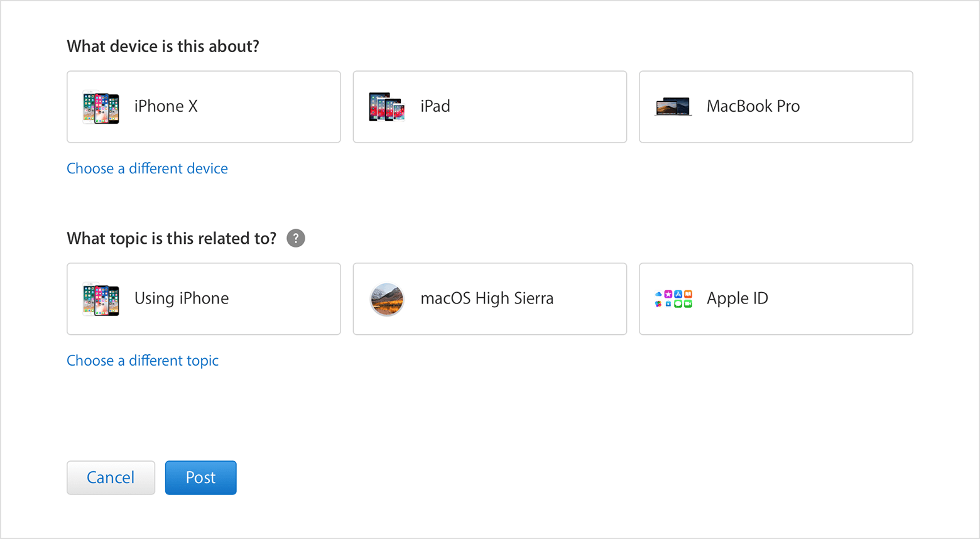Click the "What topic is this related to?" heading
The height and width of the screenshot is (539, 980).
(171, 239)
